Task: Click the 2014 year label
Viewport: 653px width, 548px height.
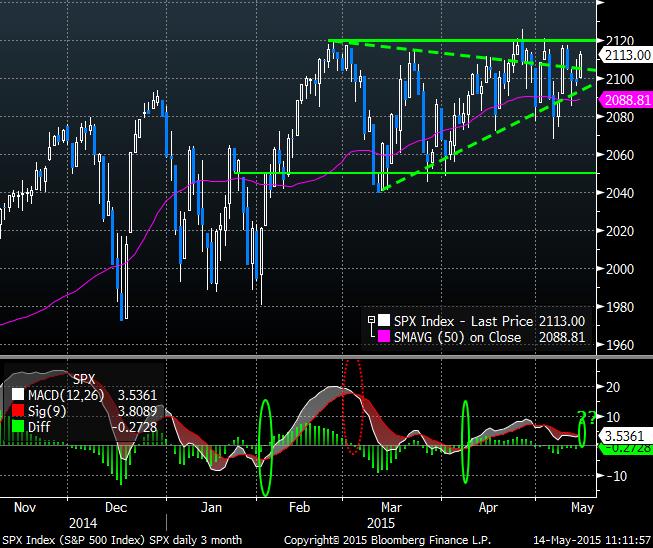Action: pyautogui.click(x=83, y=523)
